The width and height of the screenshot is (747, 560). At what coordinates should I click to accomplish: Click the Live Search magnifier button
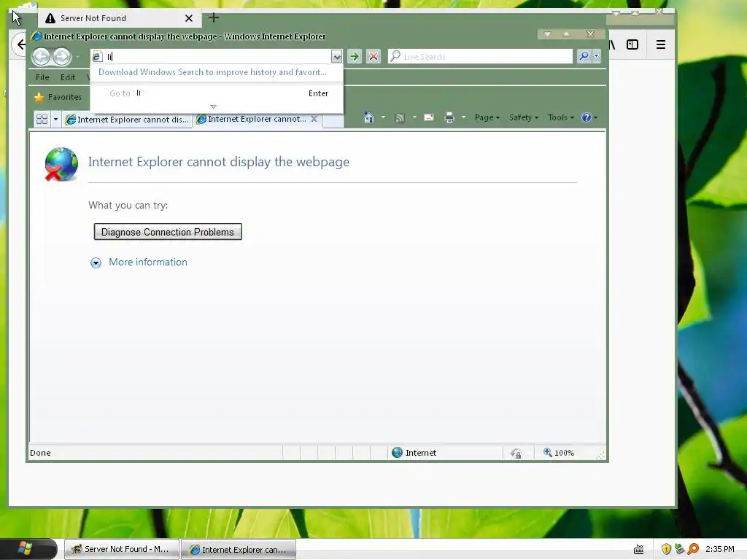point(584,56)
